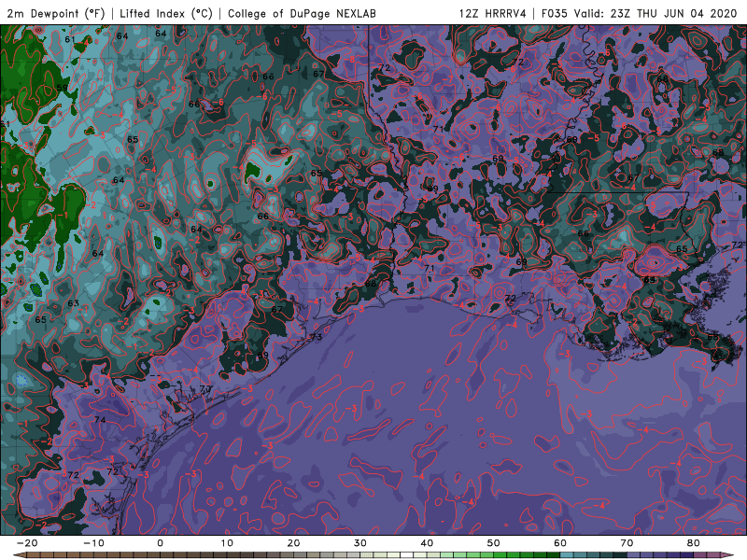Click the 40 tick label on the color scale
This screenshot has height=560, width=747.
click(x=427, y=543)
